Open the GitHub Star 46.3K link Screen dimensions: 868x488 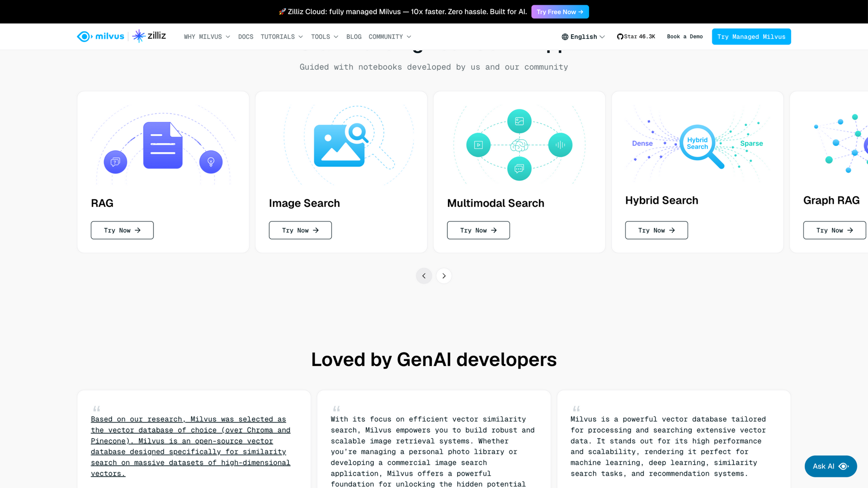tap(636, 37)
